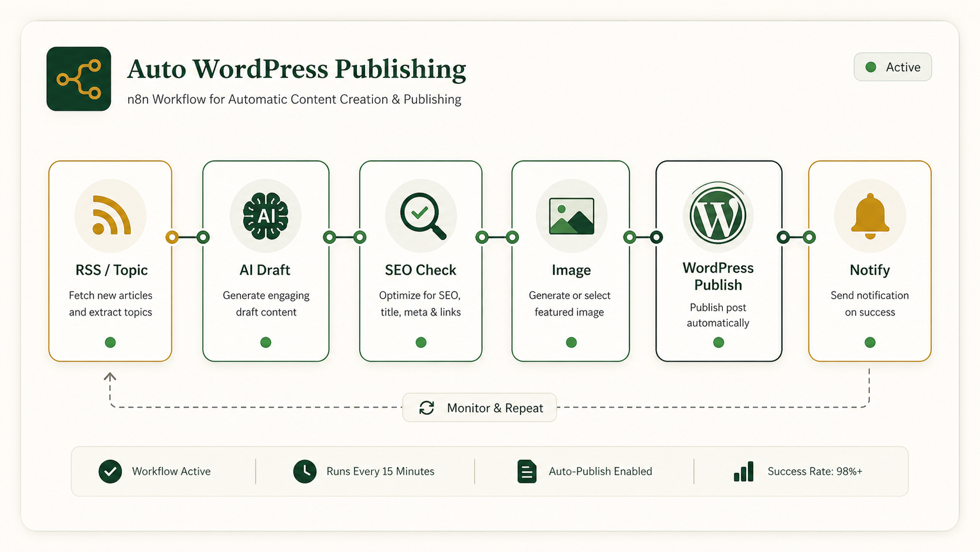Click 'Publish post automatically' text

(x=718, y=315)
